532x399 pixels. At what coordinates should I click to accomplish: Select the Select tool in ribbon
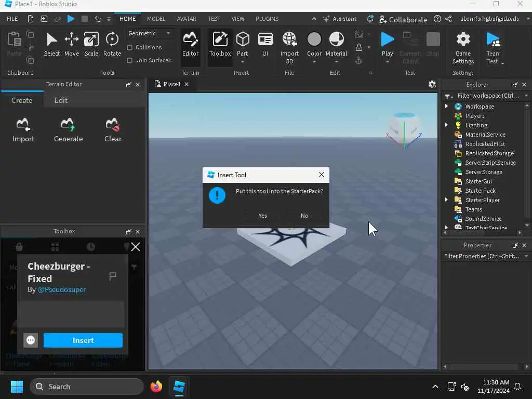tap(51, 44)
